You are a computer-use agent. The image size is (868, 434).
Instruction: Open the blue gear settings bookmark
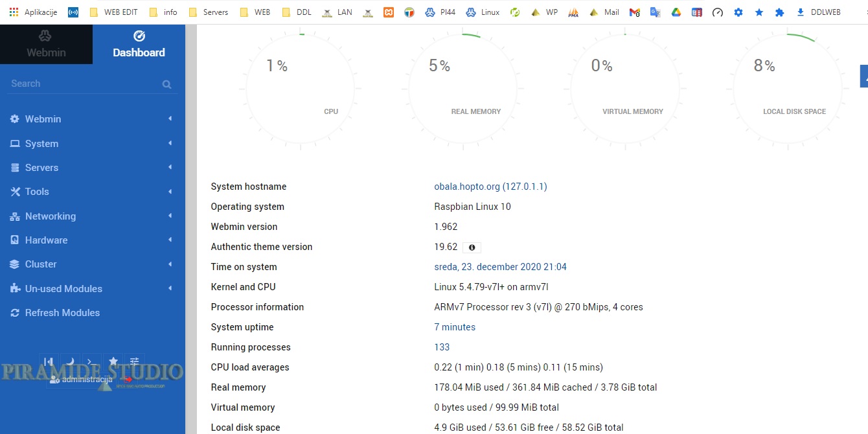click(738, 12)
